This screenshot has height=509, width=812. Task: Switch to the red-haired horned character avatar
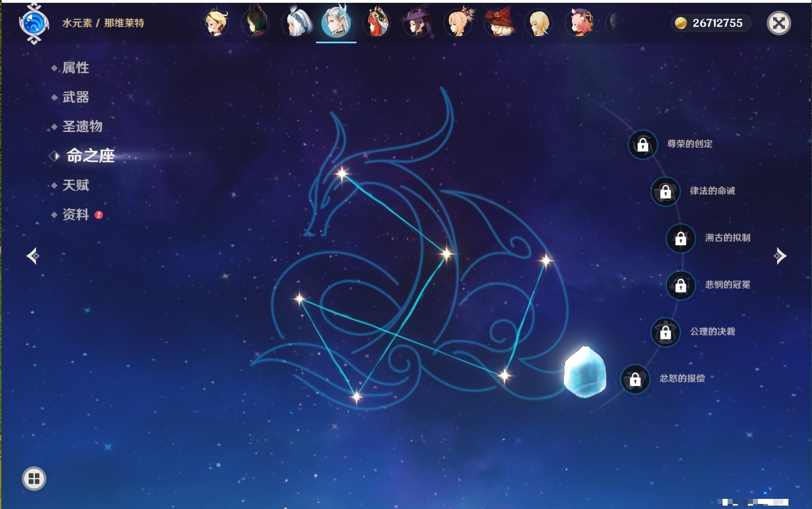click(377, 23)
